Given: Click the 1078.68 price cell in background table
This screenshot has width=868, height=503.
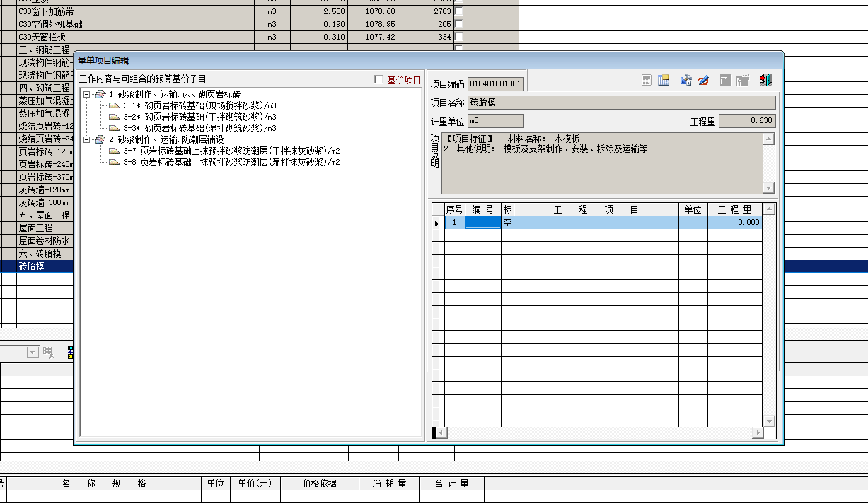Looking at the screenshot, I should (373, 12).
